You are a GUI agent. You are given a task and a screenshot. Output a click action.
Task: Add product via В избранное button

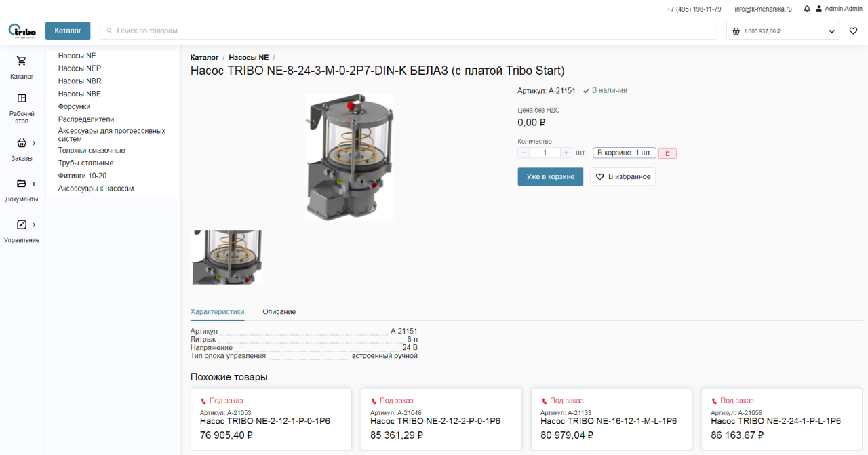pos(623,177)
